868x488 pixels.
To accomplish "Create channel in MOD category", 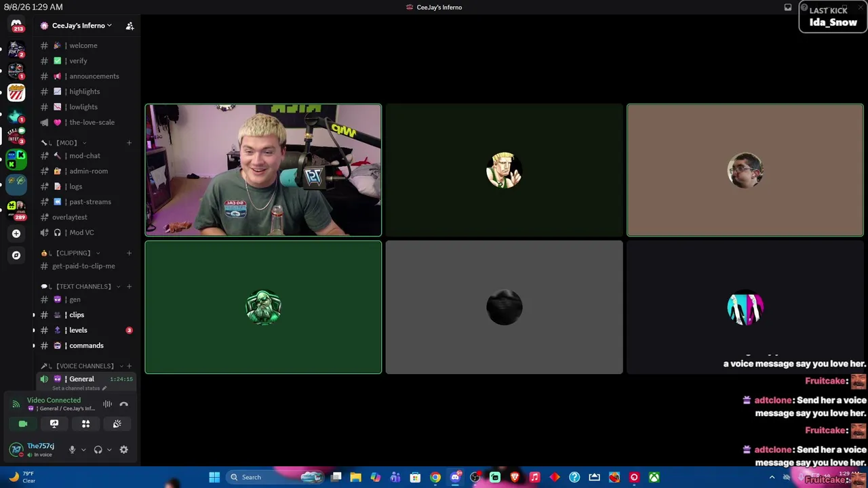I will tap(129, 142).
